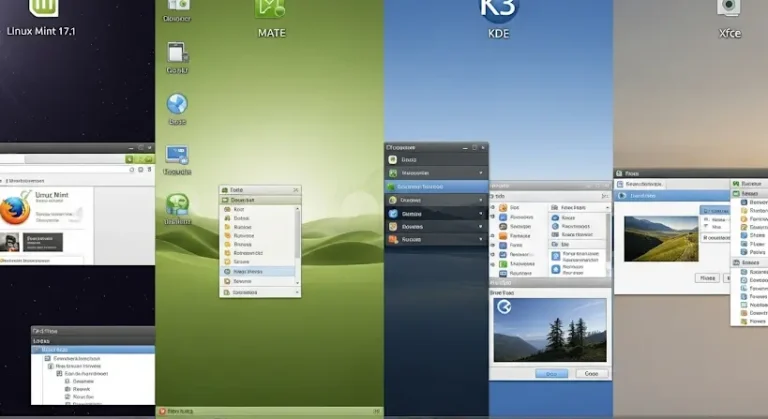Select the topmost KDE menu entry with light-green icon
Image resolution: width=768 pixels, height=419 pixels.
coord(436,159)
